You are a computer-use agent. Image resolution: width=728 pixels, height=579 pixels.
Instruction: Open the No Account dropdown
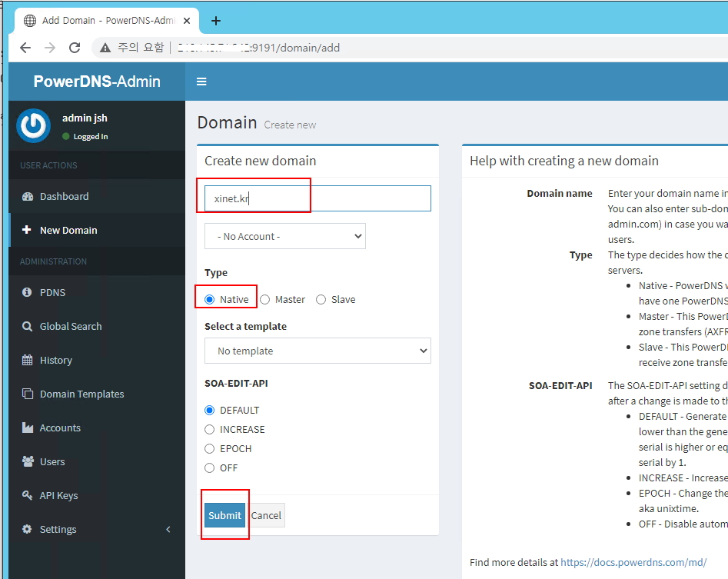285,237
